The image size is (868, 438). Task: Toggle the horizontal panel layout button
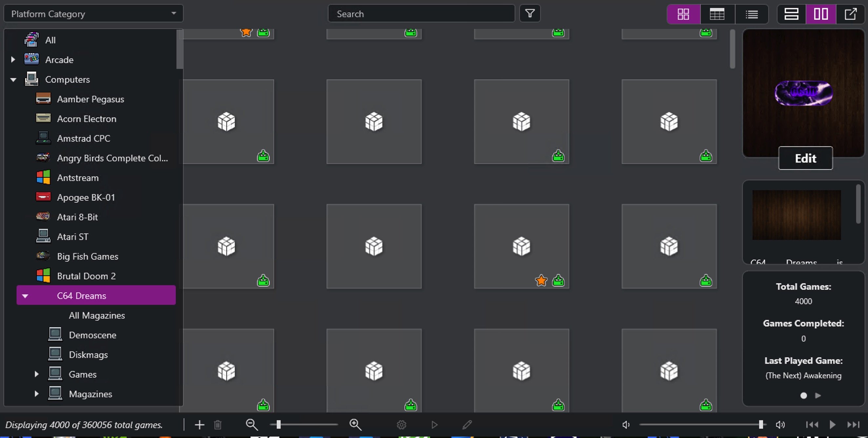[791, 14]
